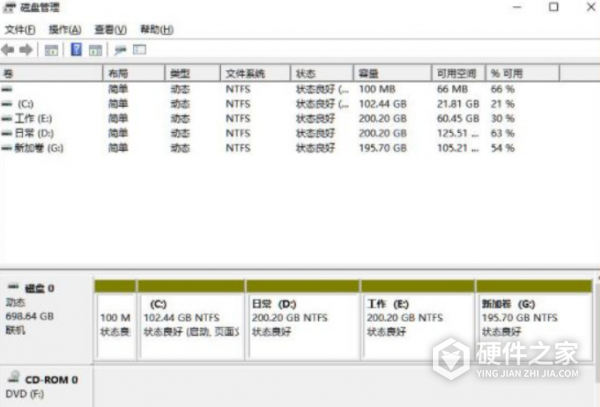Click the DVD (F:) text
This screenshot has height=407, width=600.
24,394
